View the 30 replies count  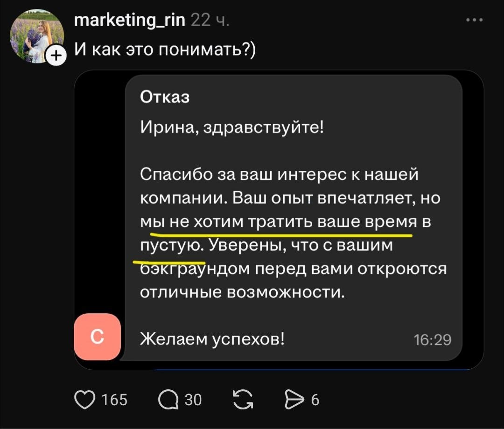[x=193, y=400]
